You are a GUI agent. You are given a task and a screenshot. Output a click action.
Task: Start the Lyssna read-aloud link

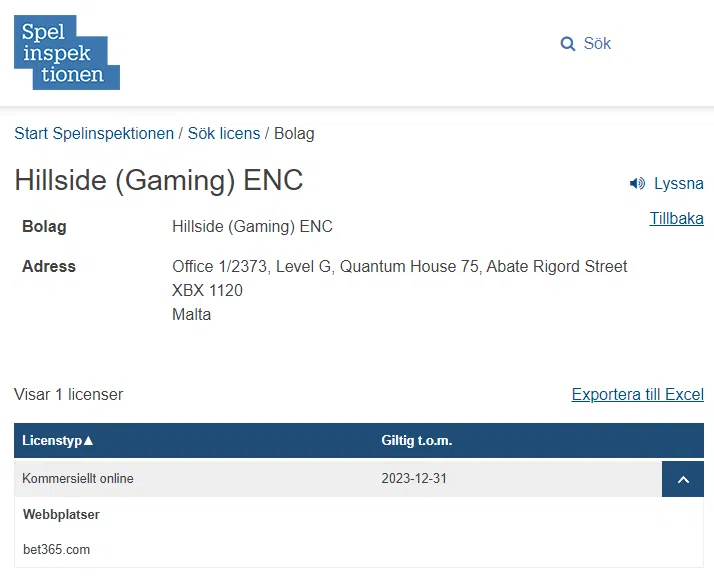[x=678, y=184]
